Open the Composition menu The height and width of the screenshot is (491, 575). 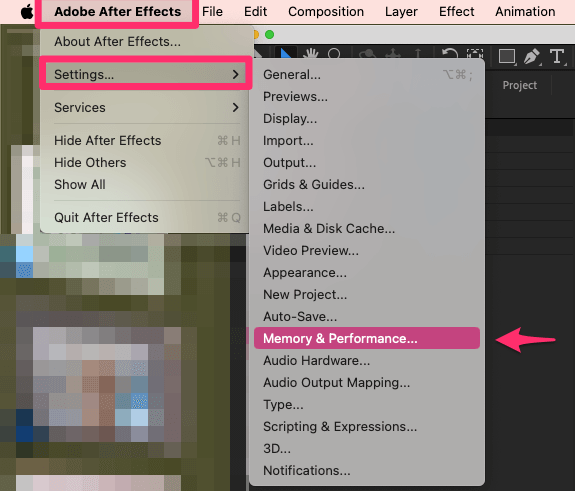pyautogui.click(x=326, y=12)
